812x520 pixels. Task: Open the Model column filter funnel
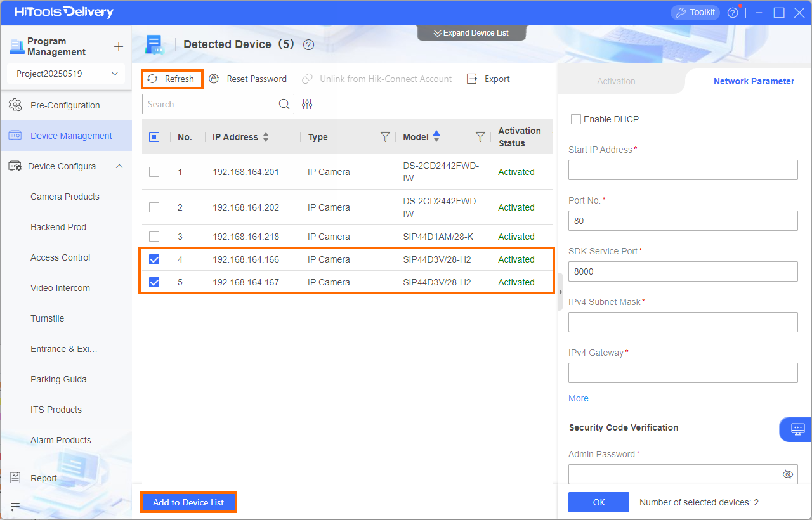[480, 137]
